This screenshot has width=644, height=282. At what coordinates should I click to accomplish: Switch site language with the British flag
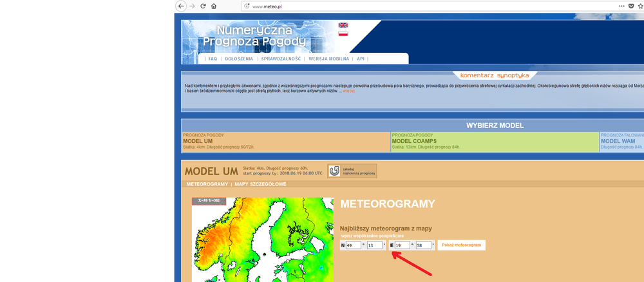(343, 25)
